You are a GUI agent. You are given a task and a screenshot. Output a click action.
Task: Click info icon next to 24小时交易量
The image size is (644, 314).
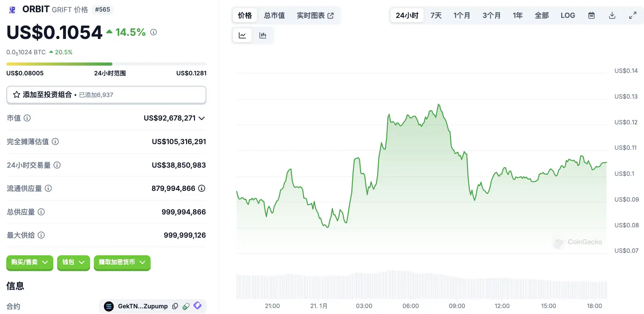point(57,165)
